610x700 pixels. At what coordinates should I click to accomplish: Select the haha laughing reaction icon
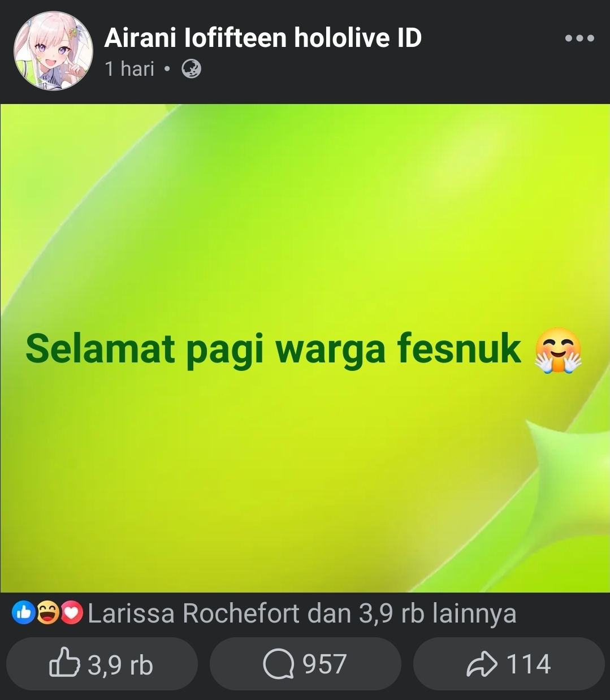coord(47,613)
